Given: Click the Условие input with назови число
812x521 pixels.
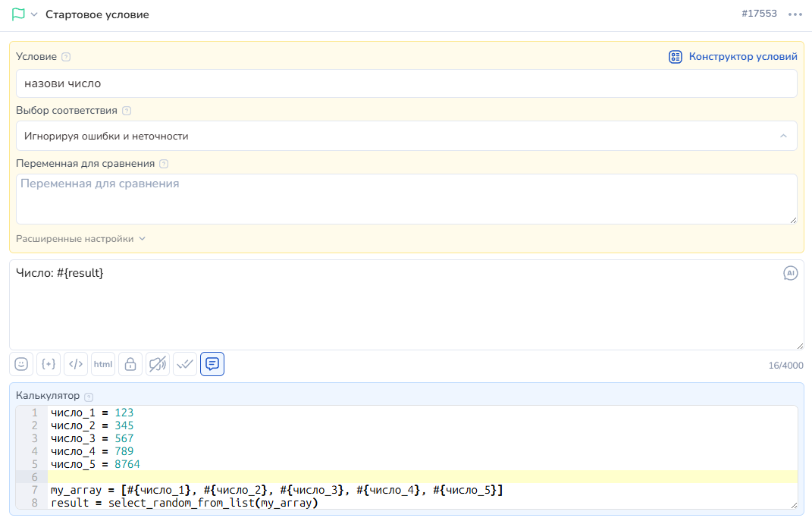Looking at the screenshot, I should click(406, 84).
